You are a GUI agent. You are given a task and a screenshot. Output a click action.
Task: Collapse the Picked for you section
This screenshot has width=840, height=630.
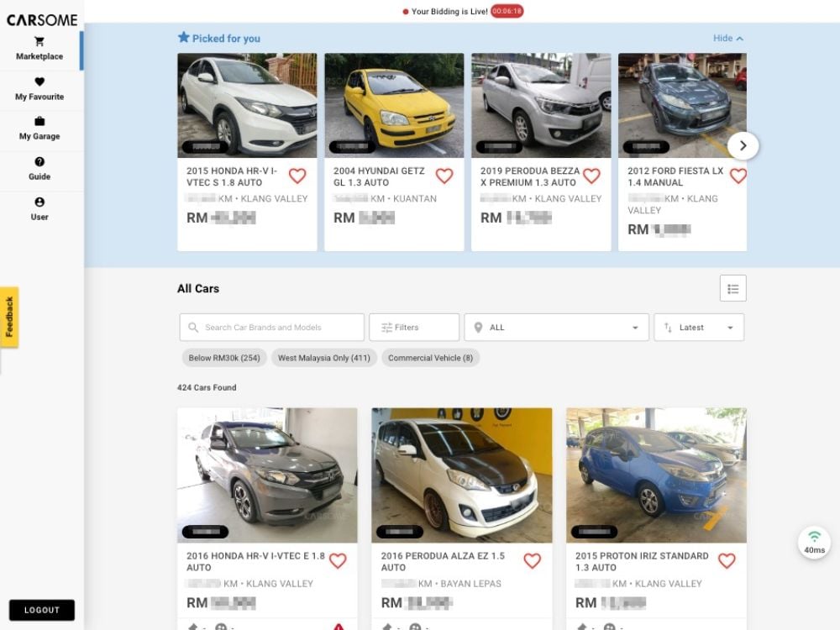tap(728, 38)
